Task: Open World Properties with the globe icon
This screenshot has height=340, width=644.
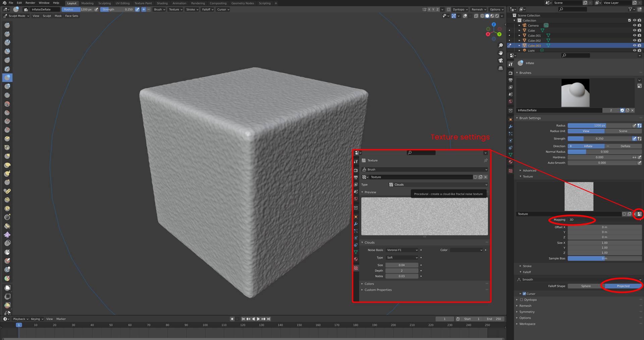Action: 511,101
